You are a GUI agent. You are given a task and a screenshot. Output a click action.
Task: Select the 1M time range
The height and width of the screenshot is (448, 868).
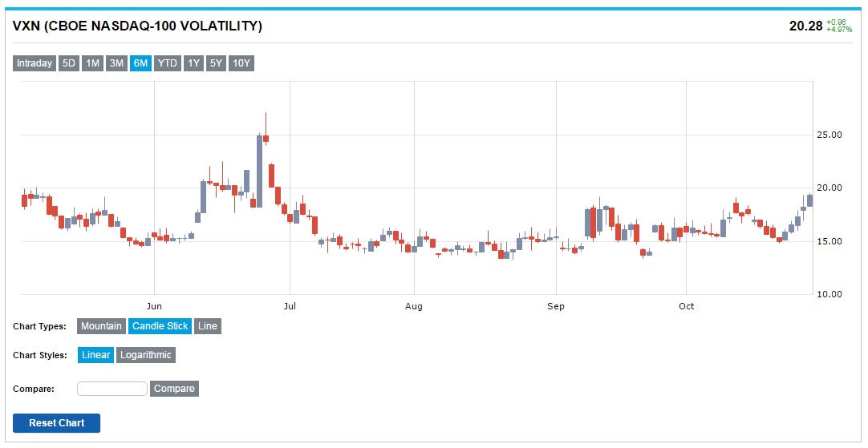point(92,63)
